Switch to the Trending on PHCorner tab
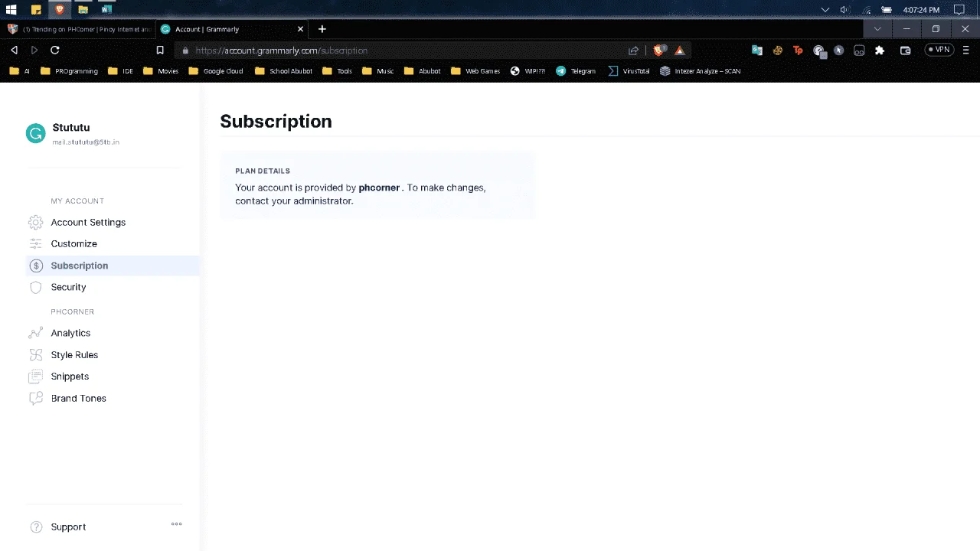This screenshot has width=980, height=551. click(78, 29)
